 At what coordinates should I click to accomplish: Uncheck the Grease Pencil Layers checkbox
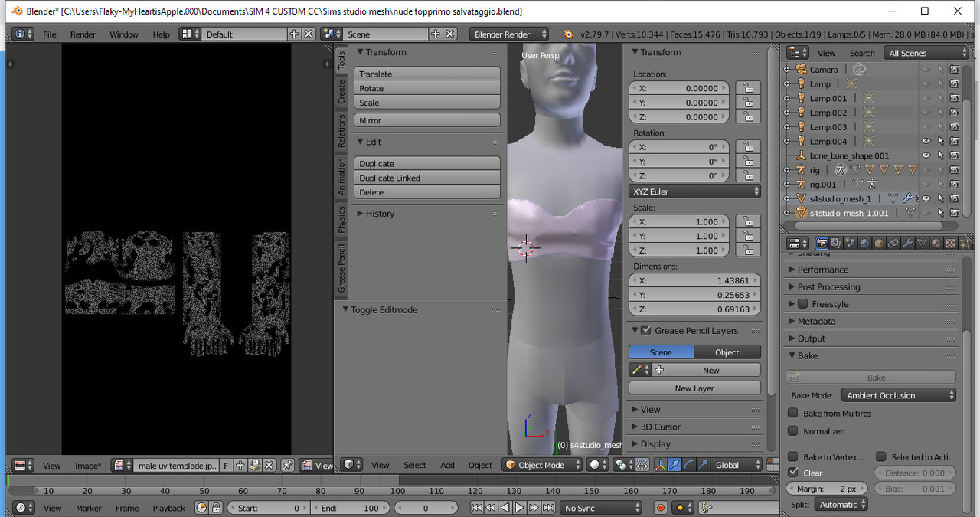pos(646,330)
